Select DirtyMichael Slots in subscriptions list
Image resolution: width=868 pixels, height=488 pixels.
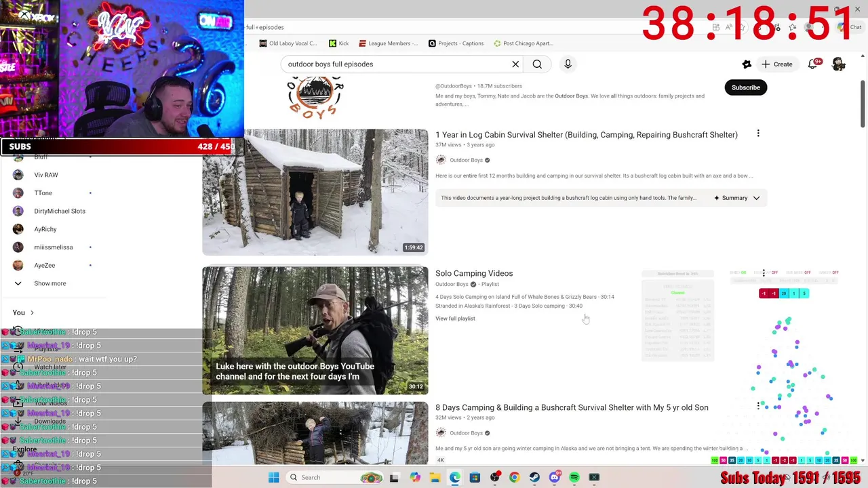60,211
